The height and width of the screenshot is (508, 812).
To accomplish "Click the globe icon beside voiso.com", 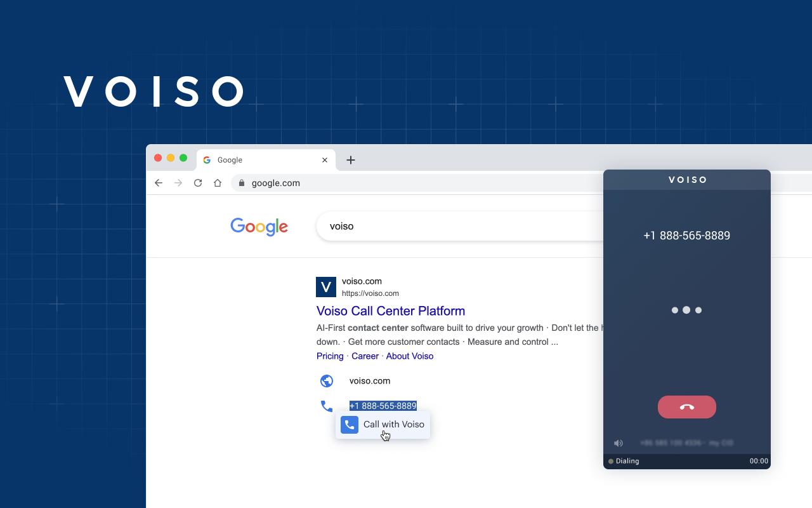I will coord(327,381).
